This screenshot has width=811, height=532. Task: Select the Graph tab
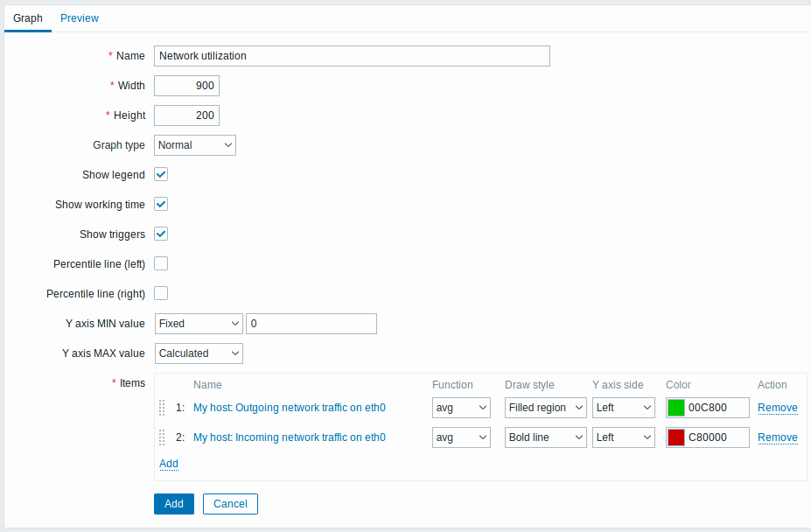tap(28, 18)
